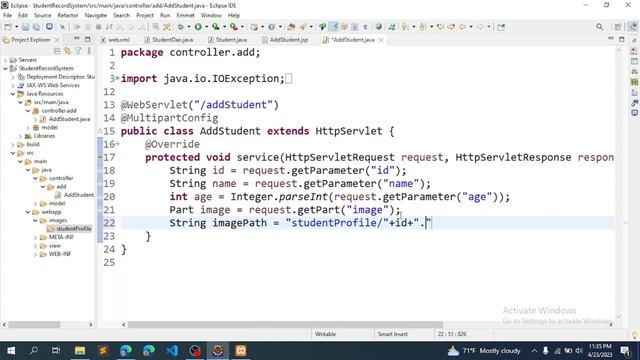Viewport: 640px width, 360px height.
Task: Open the Window menu
Action: (x=211, y=15)
